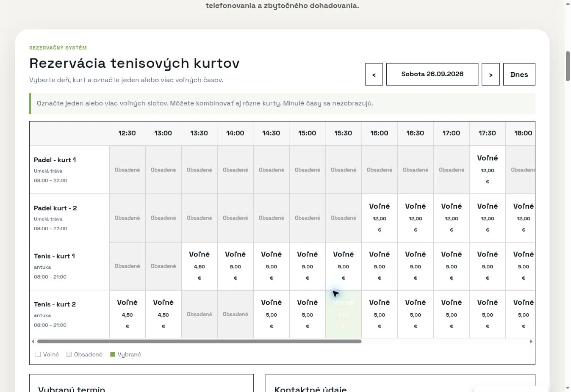Image resolution: width=571 pixels, height=392 pixels.
Task: Select Tenis - kurt 2 slot at 12:30
Action: tap(128, 315)
